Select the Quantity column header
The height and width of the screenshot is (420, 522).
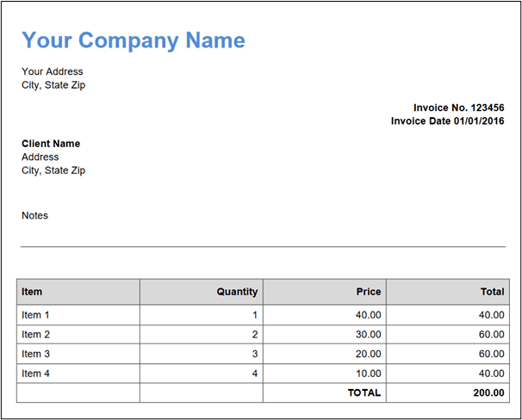point(237,292)
